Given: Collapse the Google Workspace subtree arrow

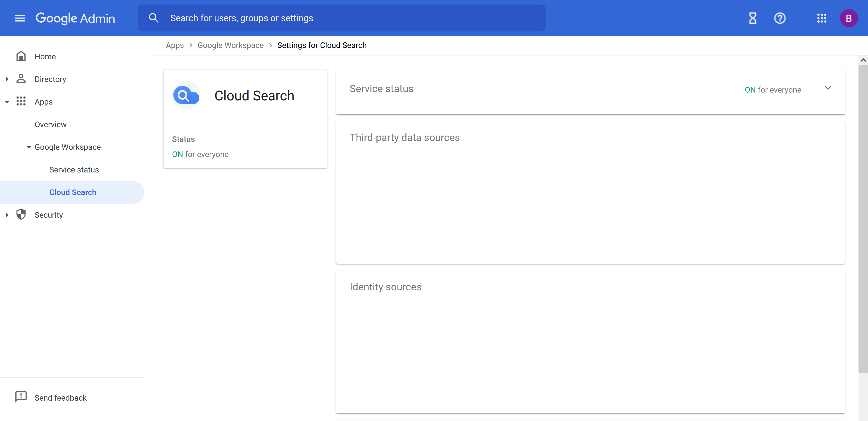Looking at the screenshot, I should point(29,147).
